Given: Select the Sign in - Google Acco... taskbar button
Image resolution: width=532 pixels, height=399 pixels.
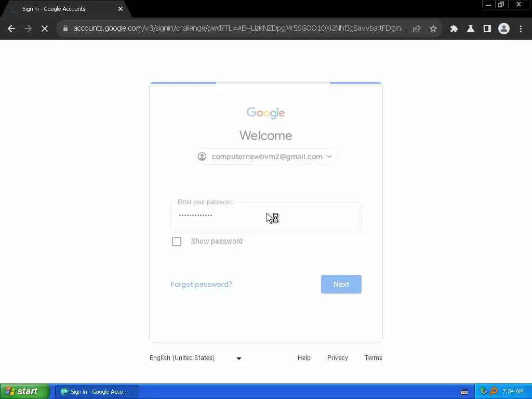Looking at the screenshot, I should 96,392.
